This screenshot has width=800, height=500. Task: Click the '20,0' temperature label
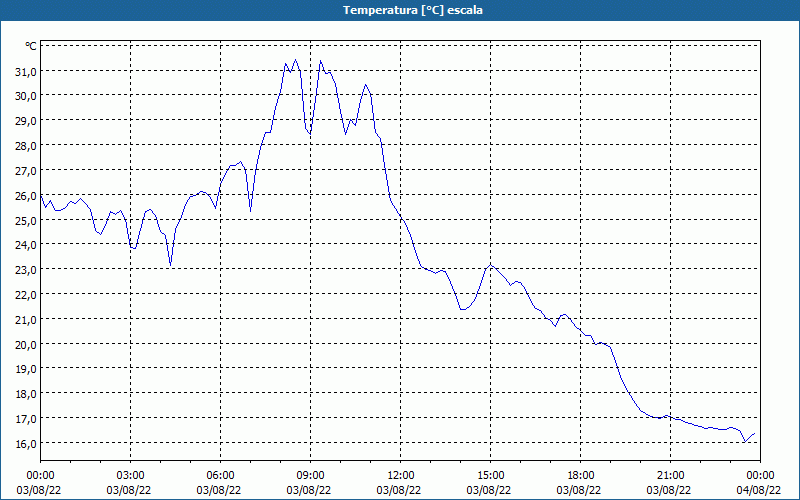26,345
